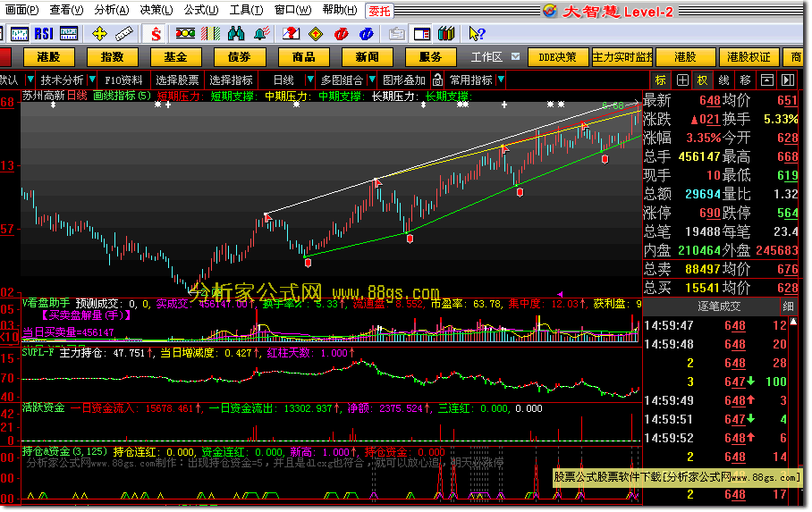
Task: Click the candlestick chart icon left of RSI
Action: pos(19,34)
